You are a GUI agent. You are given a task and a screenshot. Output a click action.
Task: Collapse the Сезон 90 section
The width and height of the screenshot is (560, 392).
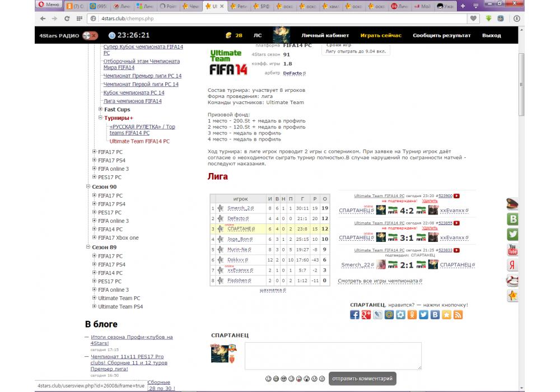[88, 186]
